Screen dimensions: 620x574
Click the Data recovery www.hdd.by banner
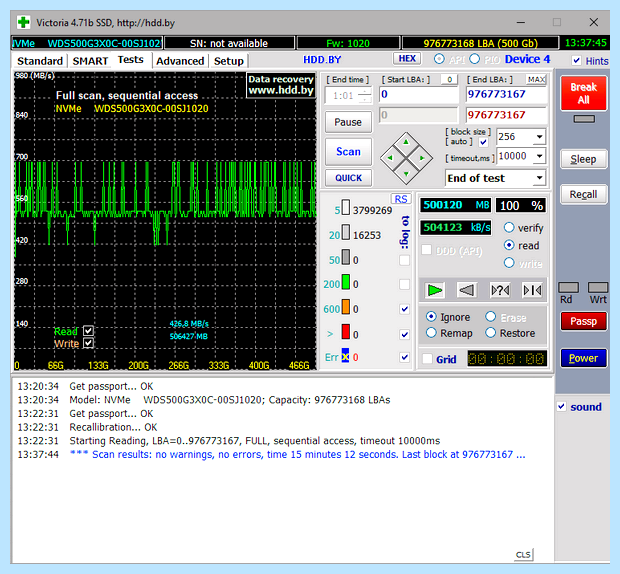tap(281, 85)
